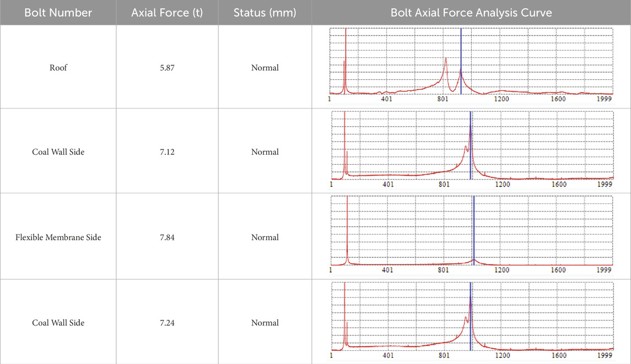Click the axial force value 7.24
The height and width of the screenshot is (364, 631).
coord(167,323)
